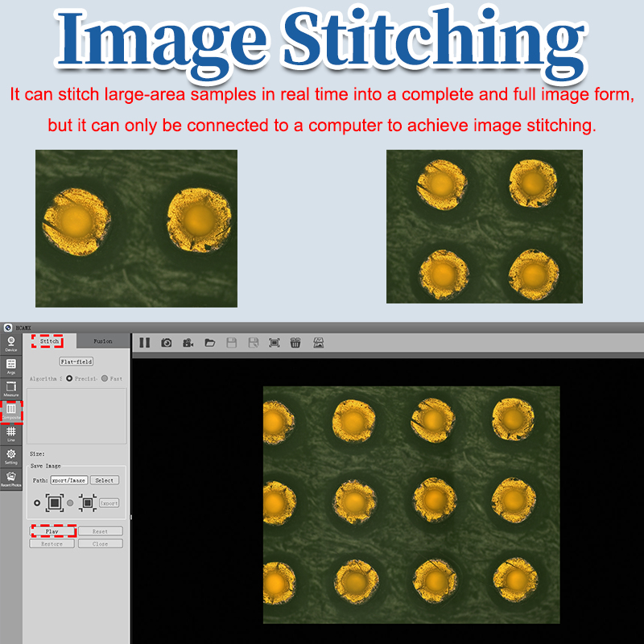
Task: Select the Fast algorithm radio button
Action: 105,378
